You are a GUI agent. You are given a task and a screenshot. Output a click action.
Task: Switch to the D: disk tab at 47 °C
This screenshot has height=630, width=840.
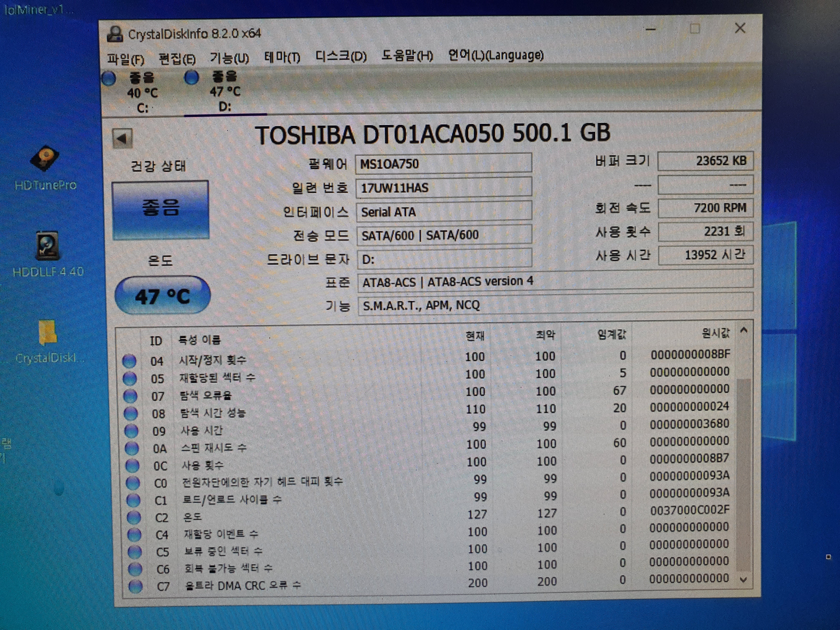pos(225,91)
